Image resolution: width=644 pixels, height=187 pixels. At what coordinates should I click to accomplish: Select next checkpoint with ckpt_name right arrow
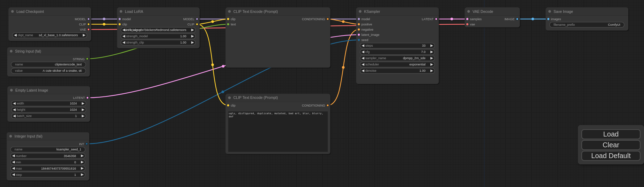(84, 35)
